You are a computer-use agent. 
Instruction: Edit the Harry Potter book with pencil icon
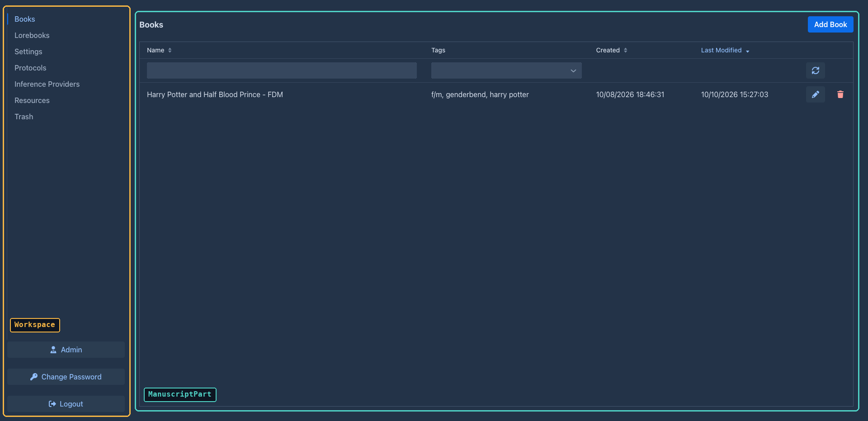pos(815,94)
